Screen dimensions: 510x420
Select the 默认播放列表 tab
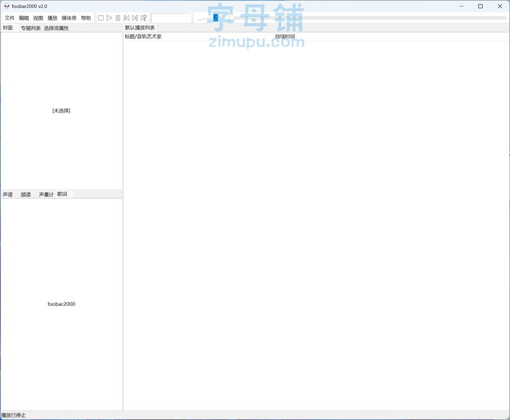[140, 28]
